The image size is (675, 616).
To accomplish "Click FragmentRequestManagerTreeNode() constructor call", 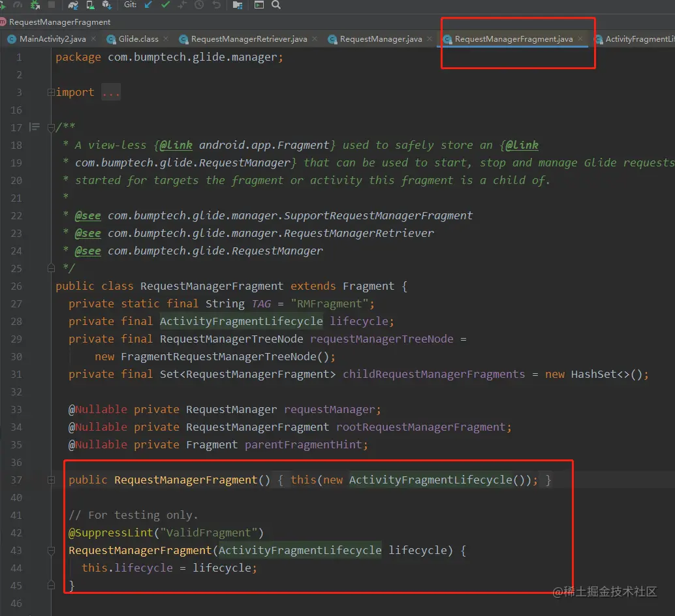I will [225, 356].
